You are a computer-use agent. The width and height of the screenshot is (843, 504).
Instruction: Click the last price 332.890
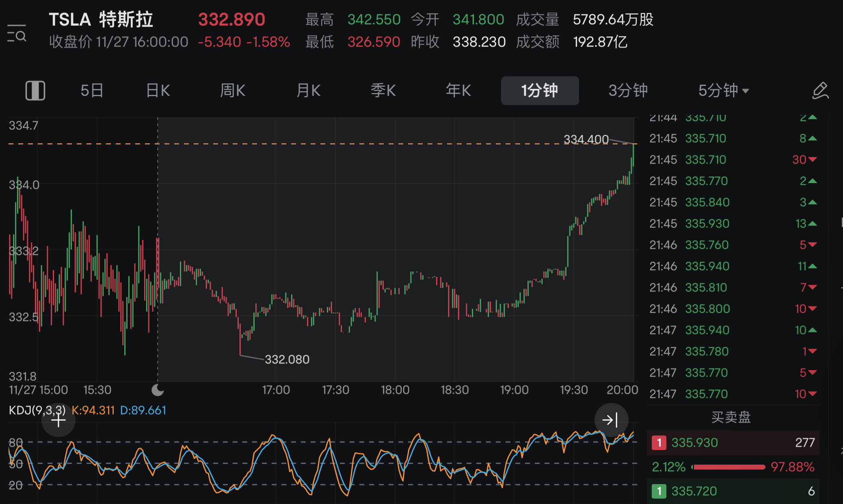[231, 19]
